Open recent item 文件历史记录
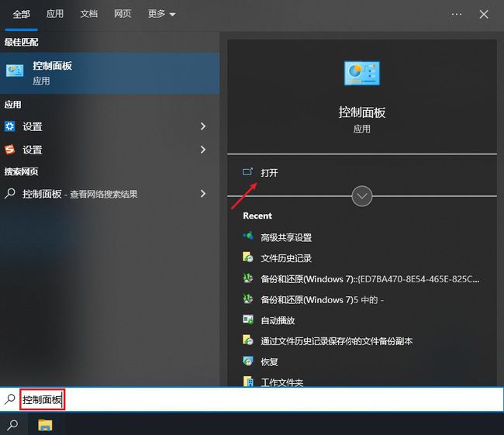504x435 pixels. pos(286,258)
